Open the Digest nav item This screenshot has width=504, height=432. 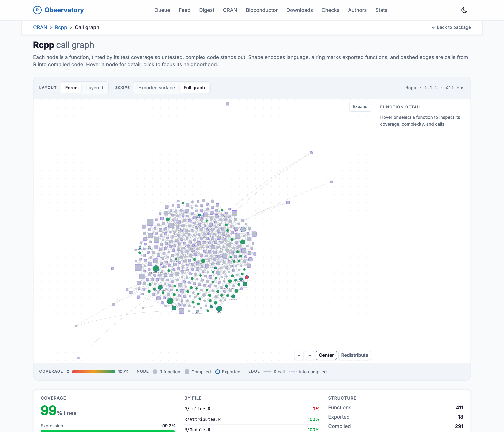click(206, 10)
